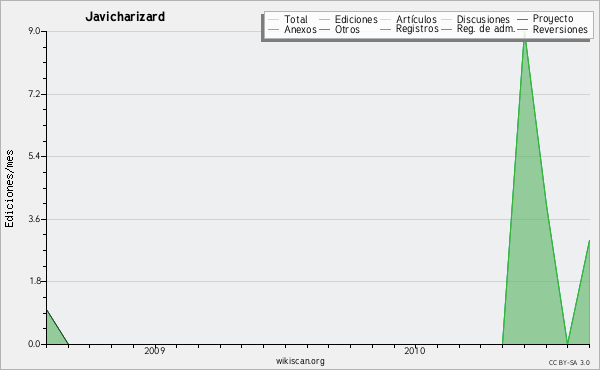Click the wikiscan.org text below chart
The width and height of the screenshot is (600, 370).
click(300, 361)
